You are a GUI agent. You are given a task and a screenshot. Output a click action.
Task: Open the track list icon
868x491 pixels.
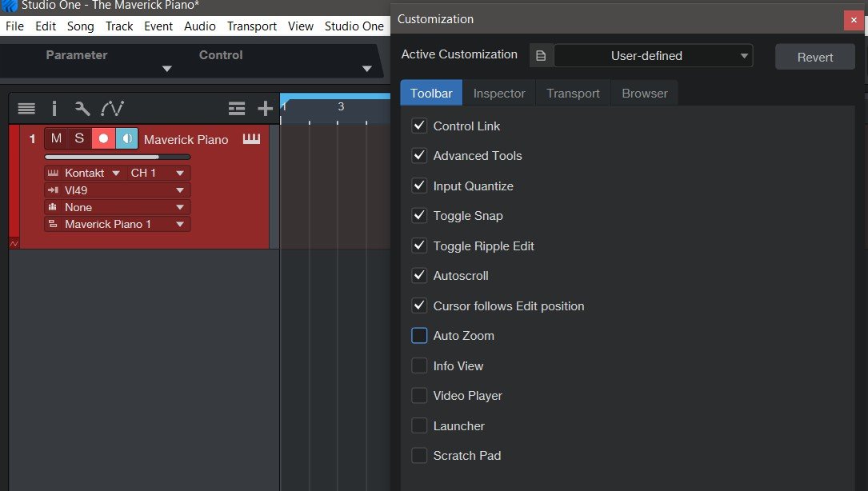pos(26,109)
